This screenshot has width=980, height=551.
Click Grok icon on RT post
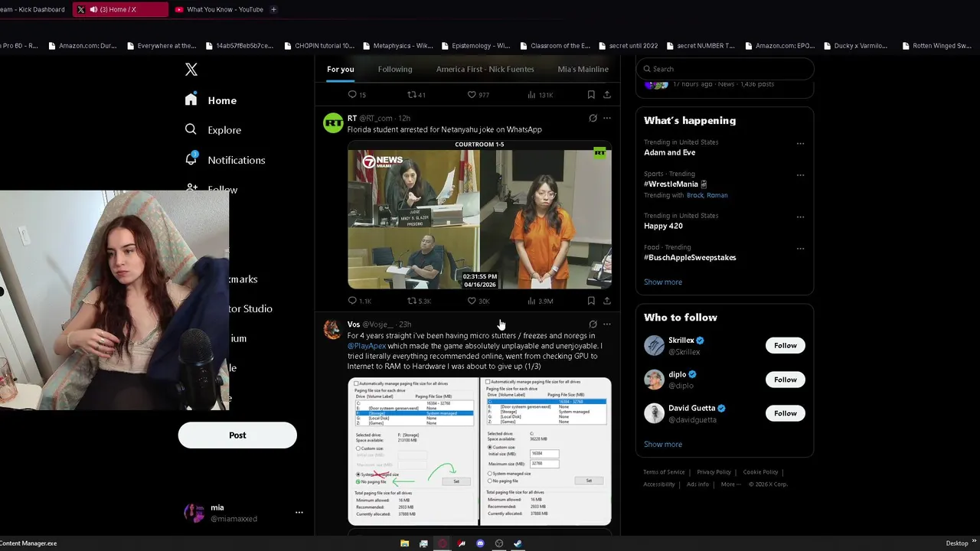tap(593, 118)
